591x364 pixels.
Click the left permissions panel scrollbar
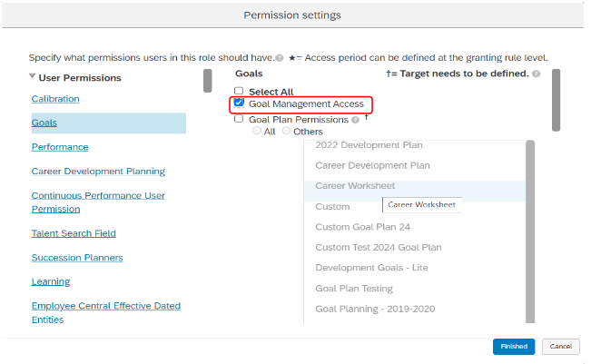pos(207,81)
